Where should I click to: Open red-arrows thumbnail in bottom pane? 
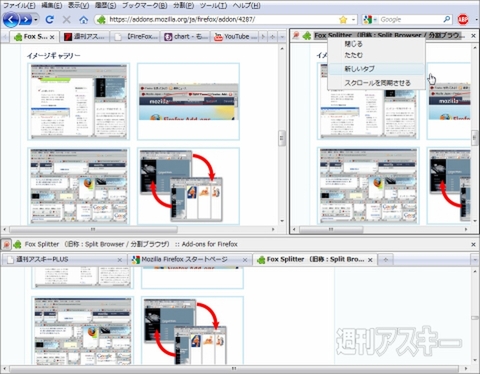point(192,331)
